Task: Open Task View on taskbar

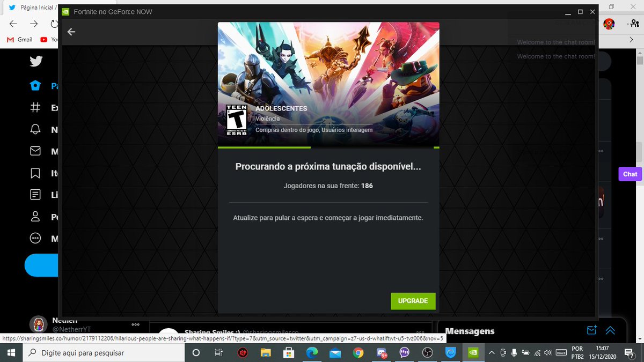Action: 218,353
